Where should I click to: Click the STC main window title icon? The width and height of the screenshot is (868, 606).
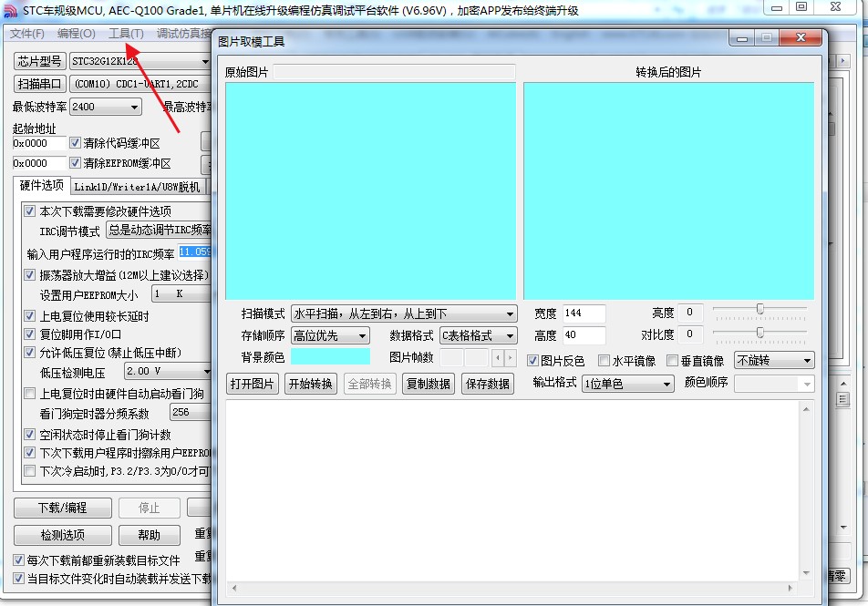tap(10, 10)
